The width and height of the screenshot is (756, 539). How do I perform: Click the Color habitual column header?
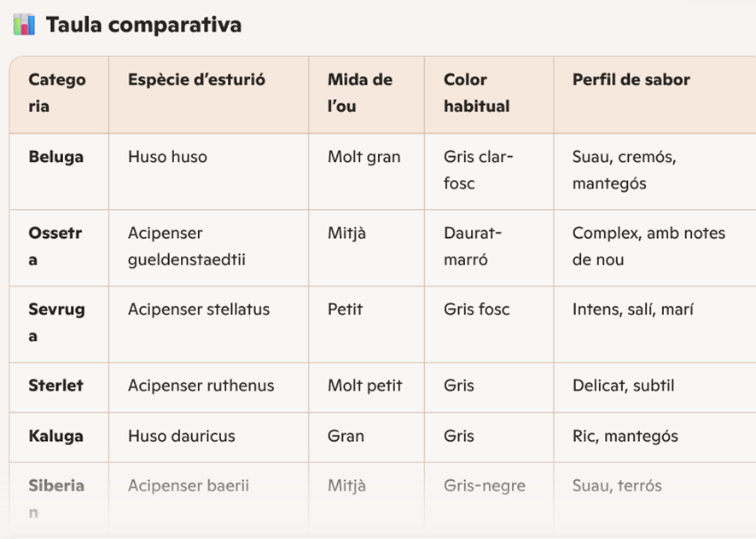click(476, 93)
